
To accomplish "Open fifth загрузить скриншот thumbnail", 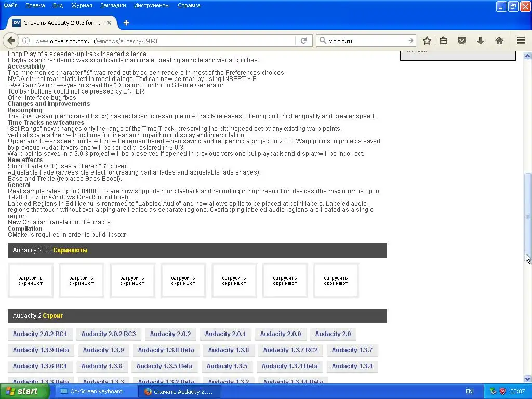I will pyautogui.click(x=234, y=281).
